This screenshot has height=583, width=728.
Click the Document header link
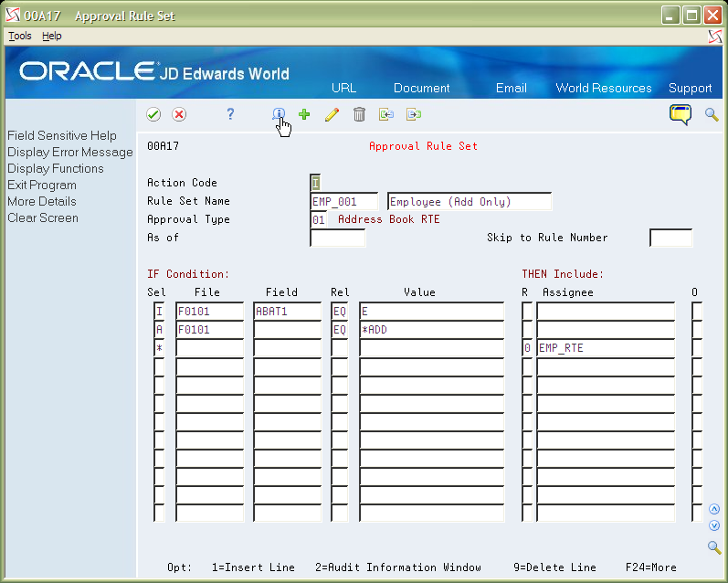422,88
